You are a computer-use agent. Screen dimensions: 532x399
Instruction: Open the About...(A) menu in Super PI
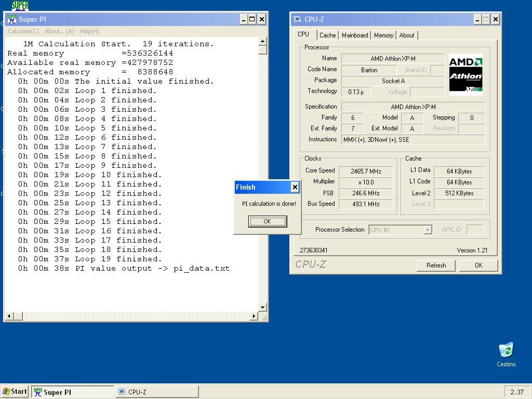click(x=59, y=31)
